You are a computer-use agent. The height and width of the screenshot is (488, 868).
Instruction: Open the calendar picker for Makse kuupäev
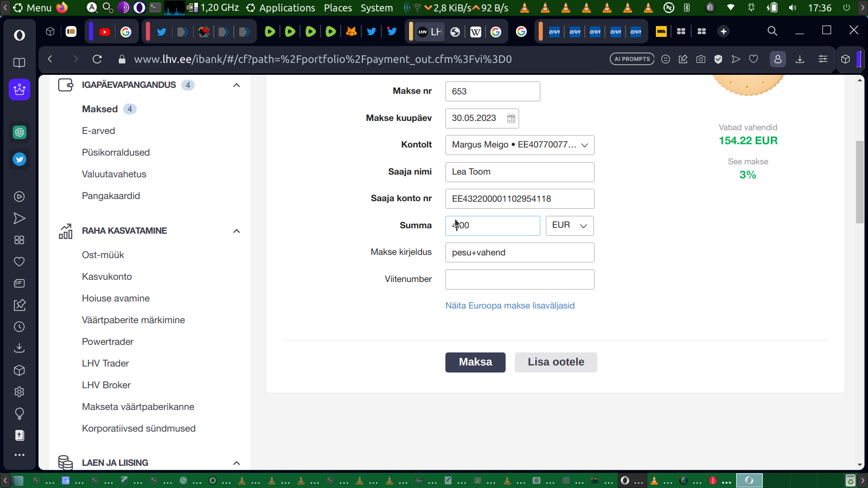(511, 118)
